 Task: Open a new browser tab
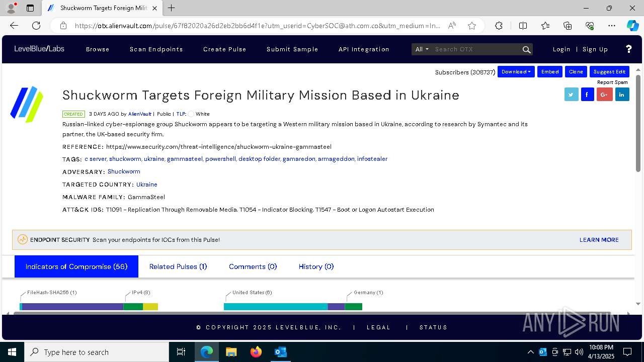click(172, 8)
